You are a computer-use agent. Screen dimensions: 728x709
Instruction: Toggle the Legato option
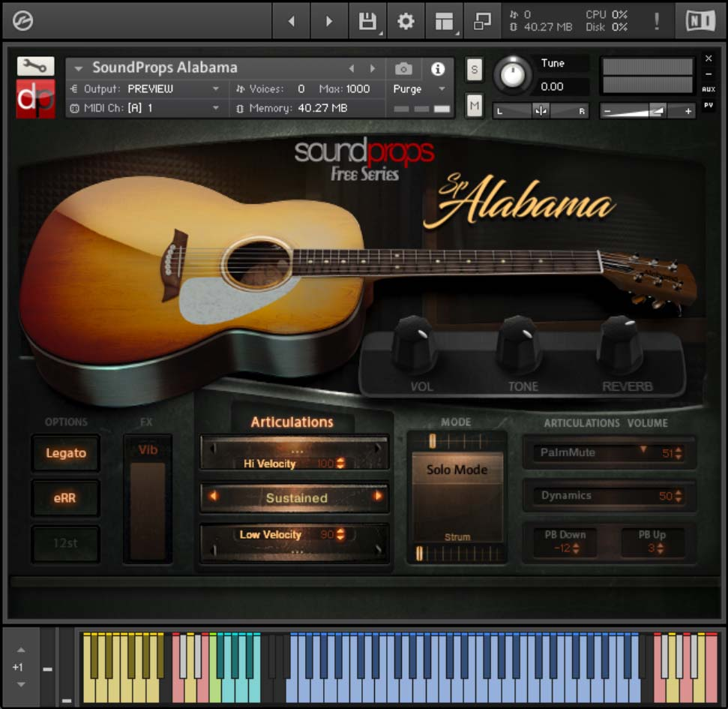66,453
